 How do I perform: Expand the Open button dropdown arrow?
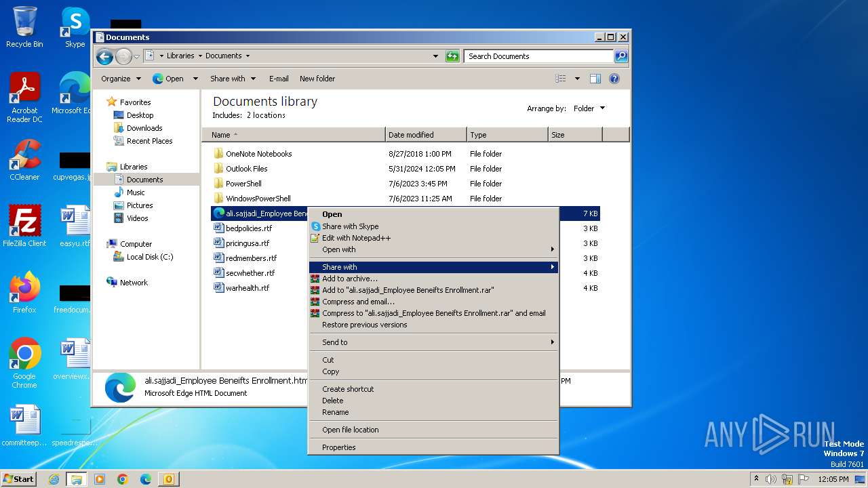point(195,79)
